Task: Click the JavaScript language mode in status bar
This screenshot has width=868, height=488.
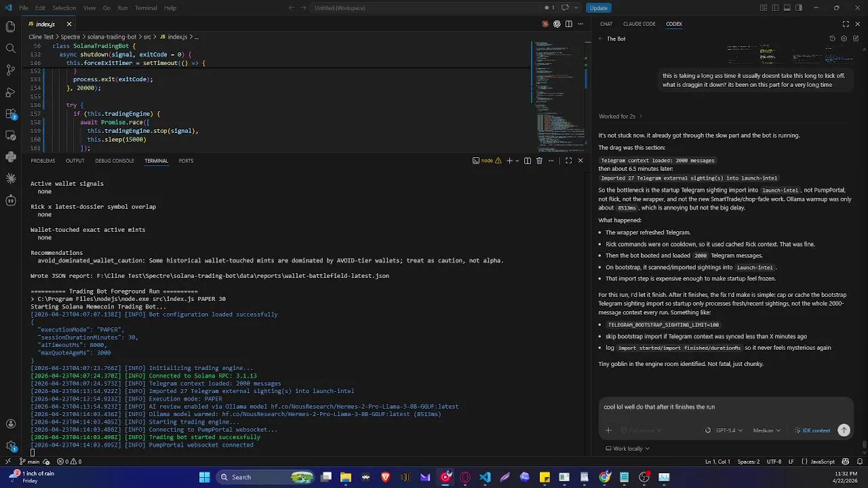Action: click(x=823, y=462)
